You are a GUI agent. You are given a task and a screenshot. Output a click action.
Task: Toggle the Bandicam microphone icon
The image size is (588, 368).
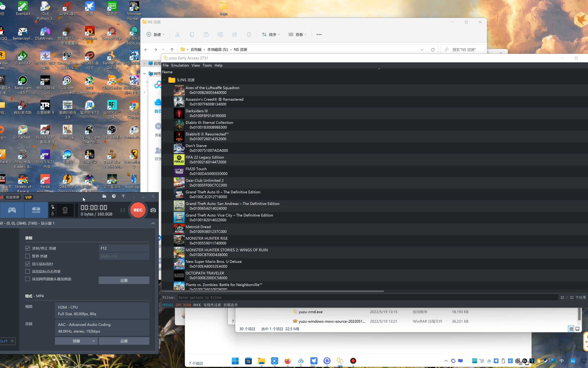pos(52,214)
